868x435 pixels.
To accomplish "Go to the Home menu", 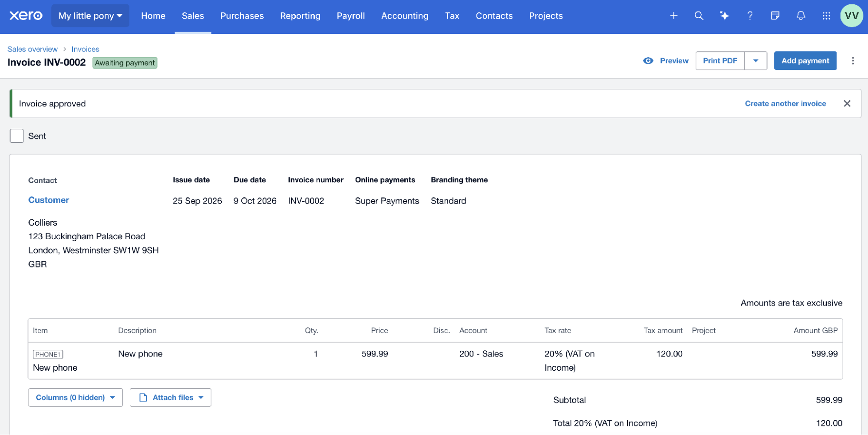I will (x=153, y=16).
